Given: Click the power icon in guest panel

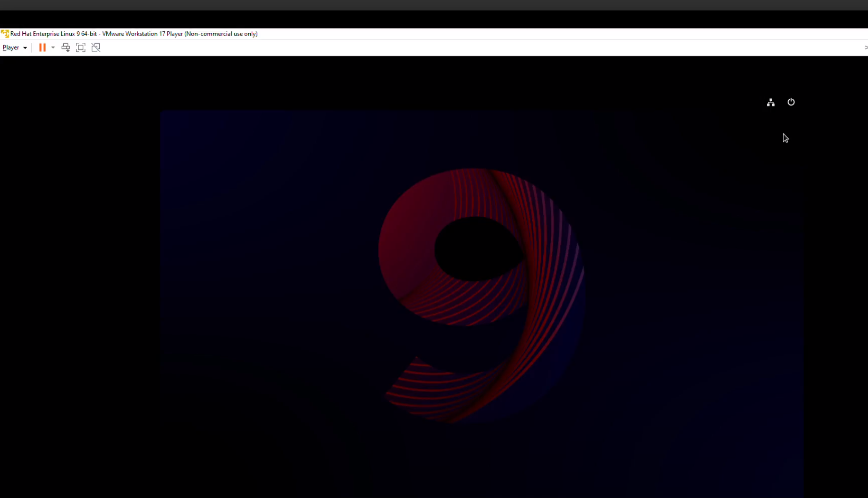Looking at the screenshot, I should pos(791,102).
